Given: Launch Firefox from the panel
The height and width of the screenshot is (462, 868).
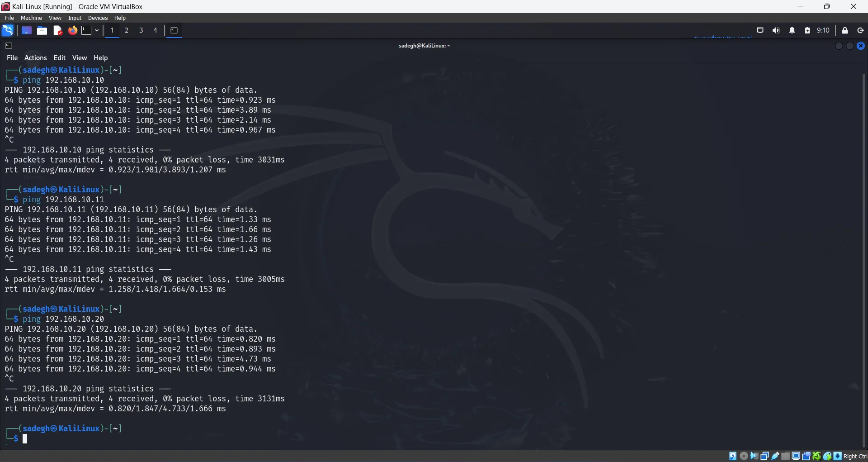Looking at the screenshot, I should click(72, 30).
